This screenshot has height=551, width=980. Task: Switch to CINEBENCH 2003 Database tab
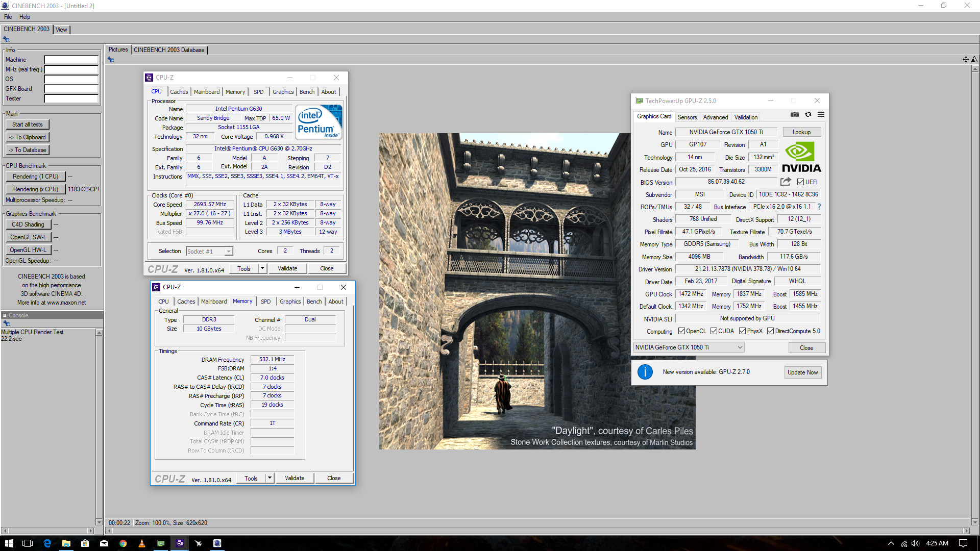(169, 50)
